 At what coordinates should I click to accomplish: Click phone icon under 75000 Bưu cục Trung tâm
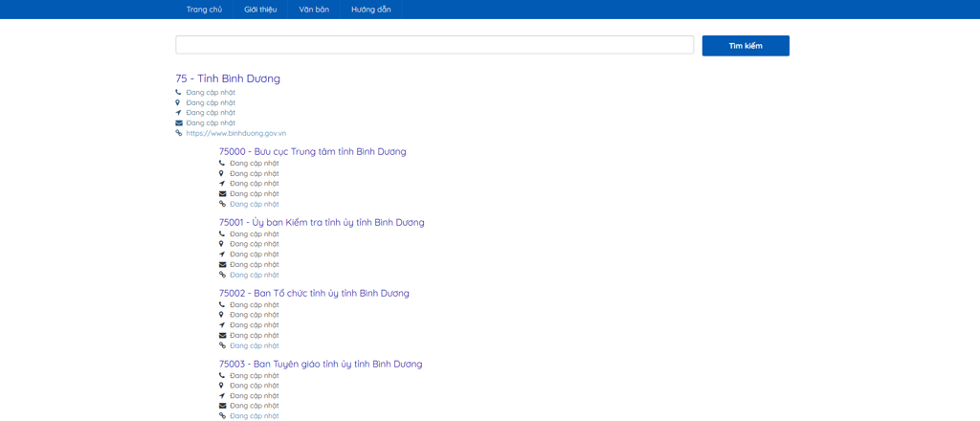[x=222, y=164]
